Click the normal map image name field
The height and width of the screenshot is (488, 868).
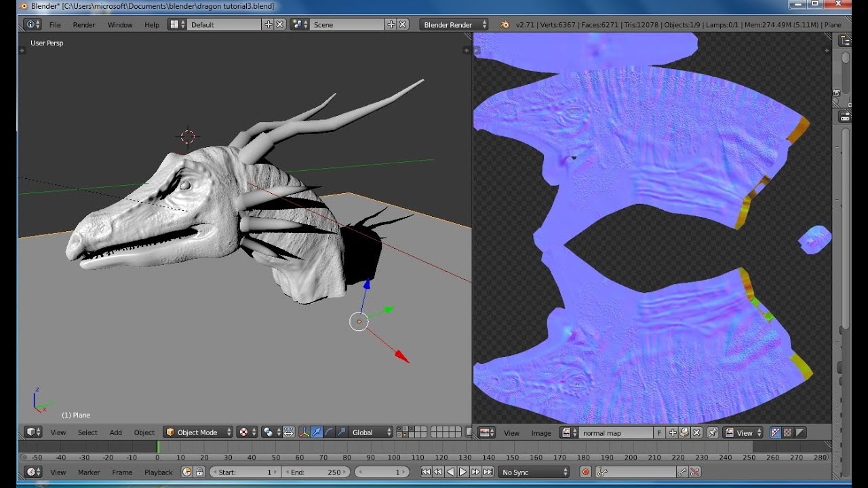[616, 432]
